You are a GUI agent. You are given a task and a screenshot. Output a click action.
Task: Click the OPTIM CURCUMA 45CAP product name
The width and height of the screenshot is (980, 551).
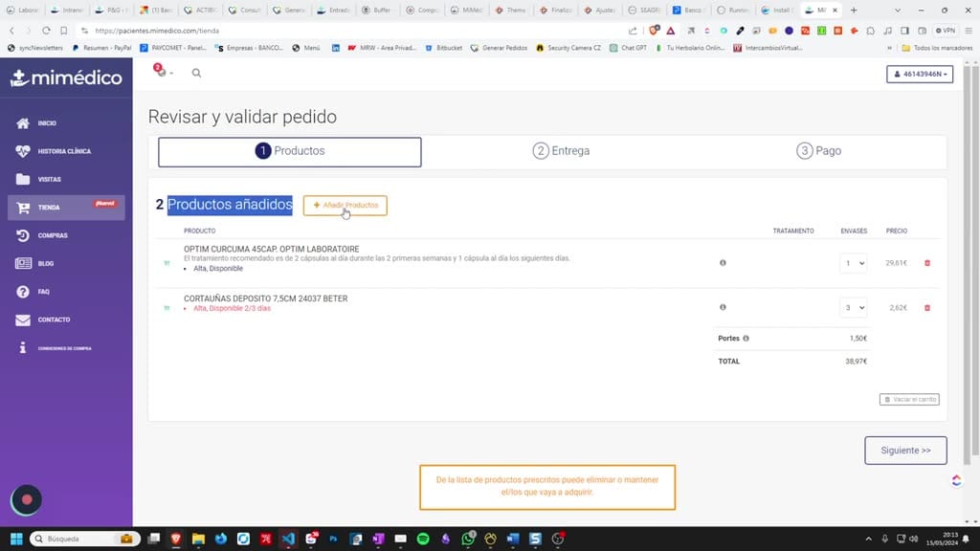click(x=271, y=250)
